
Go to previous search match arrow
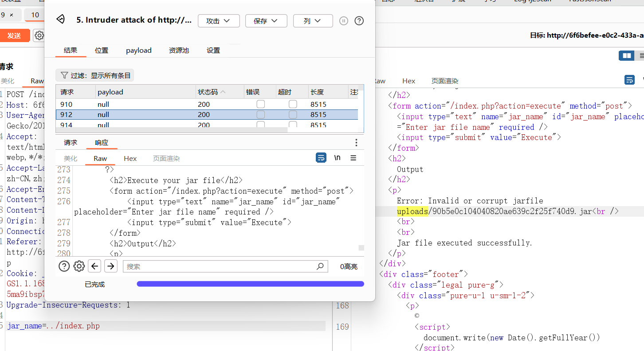pos(94,266)
